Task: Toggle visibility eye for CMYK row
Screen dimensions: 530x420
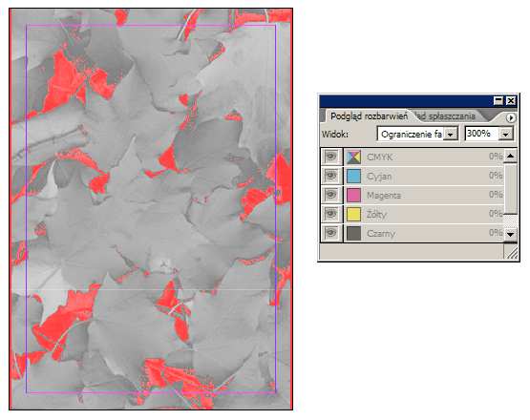Action: [x=331, y=157]
